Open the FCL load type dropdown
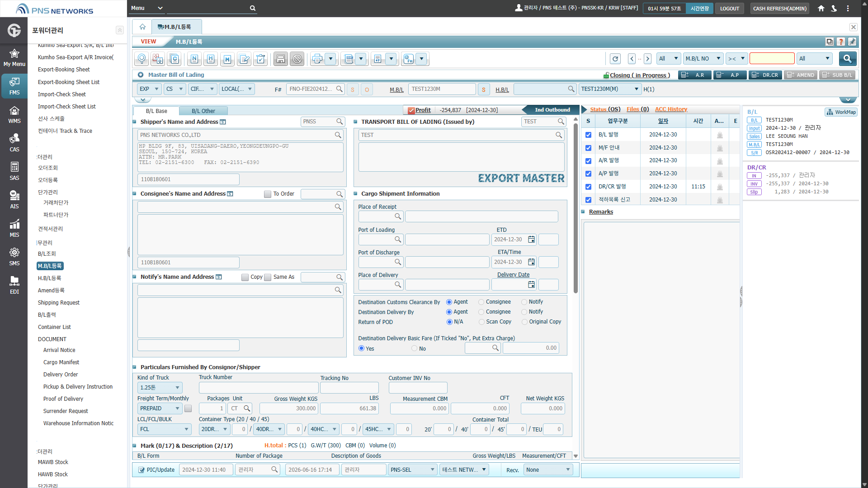 click(x=164, y=429)
